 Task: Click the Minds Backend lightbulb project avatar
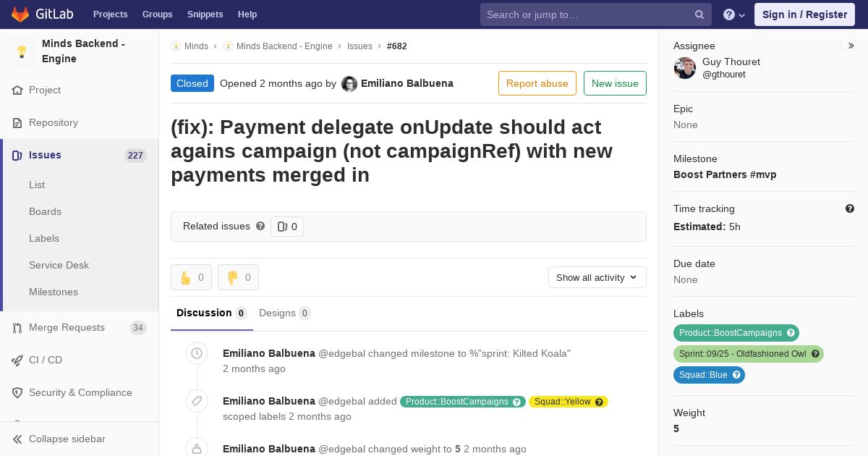(x=22, y=51)
